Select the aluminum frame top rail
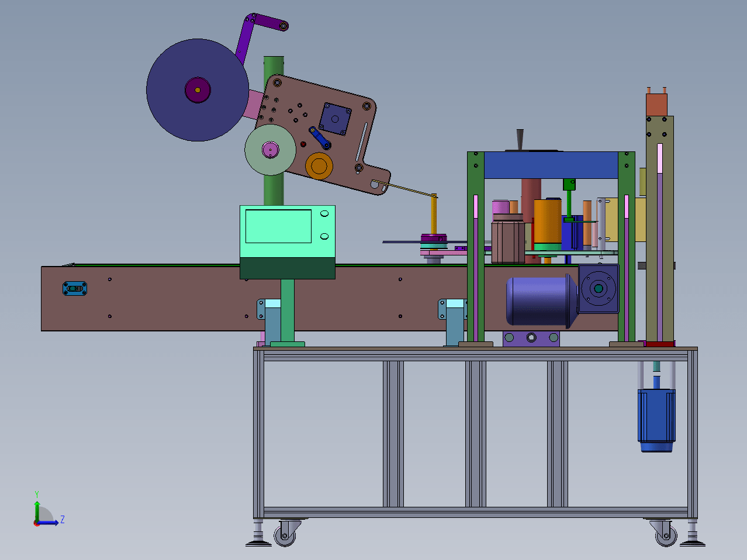The width and height of the screenshot is (747, 560). pos(475,354)
